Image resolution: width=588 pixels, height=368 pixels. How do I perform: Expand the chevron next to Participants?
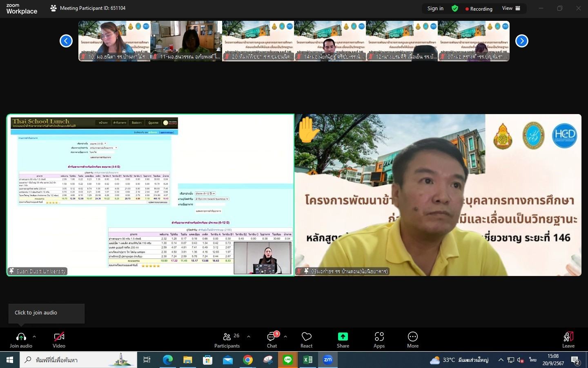click(249, 337)
